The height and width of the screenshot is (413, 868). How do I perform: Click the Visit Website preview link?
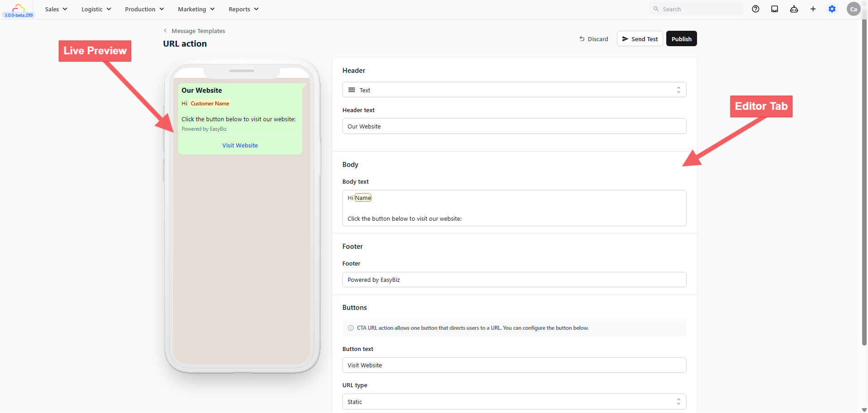point(240,146)
